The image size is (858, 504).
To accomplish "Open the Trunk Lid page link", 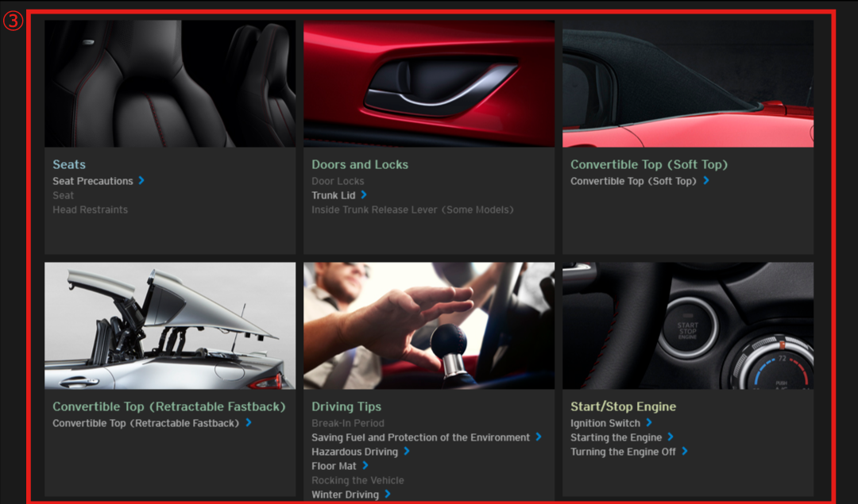I will point(334,195).
